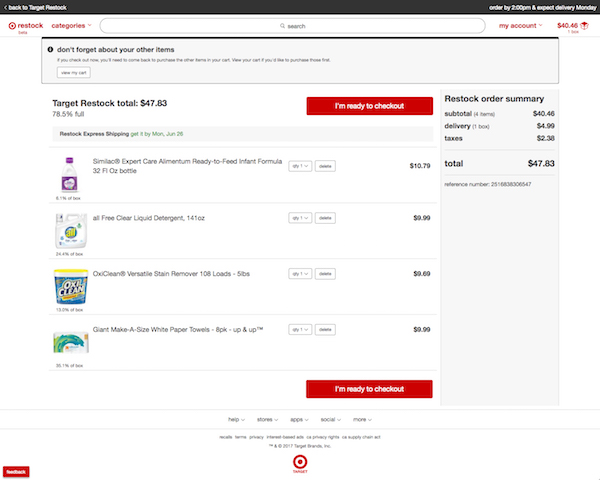
Task: Expand the my account menu
Action: coord(520,26)
